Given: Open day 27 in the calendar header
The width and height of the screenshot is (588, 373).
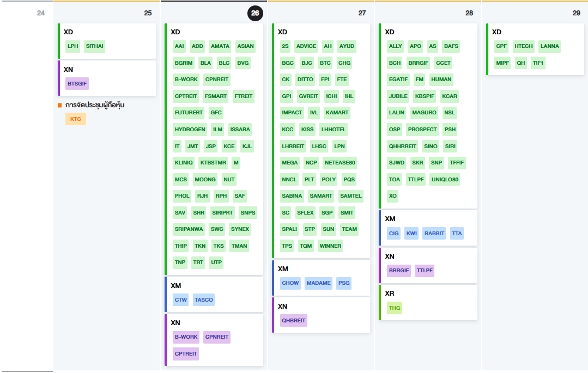Looking at the screenshot, I should tap(362, 13).
